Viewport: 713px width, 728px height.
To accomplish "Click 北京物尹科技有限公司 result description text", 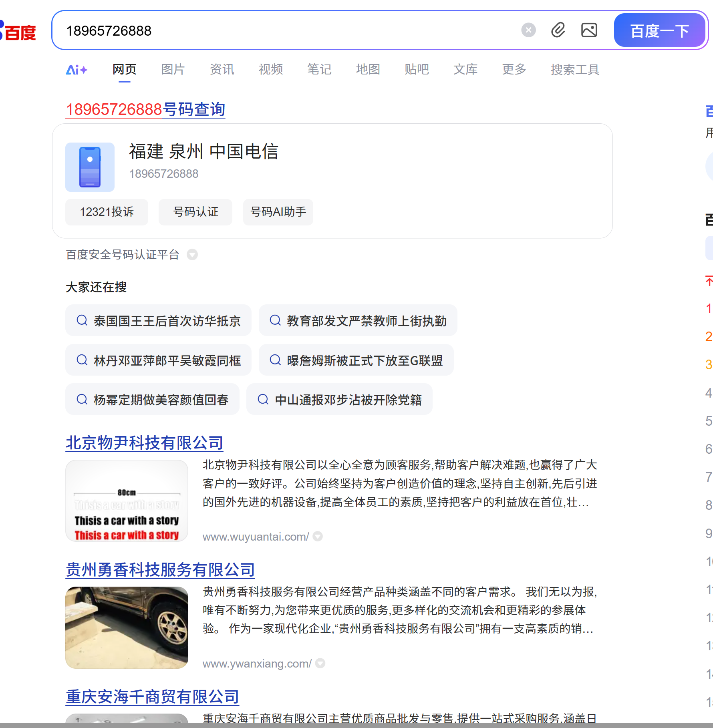I will click(400, 483).
